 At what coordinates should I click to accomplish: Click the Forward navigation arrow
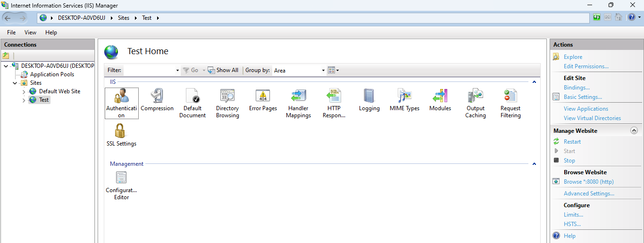pos(23,18)
